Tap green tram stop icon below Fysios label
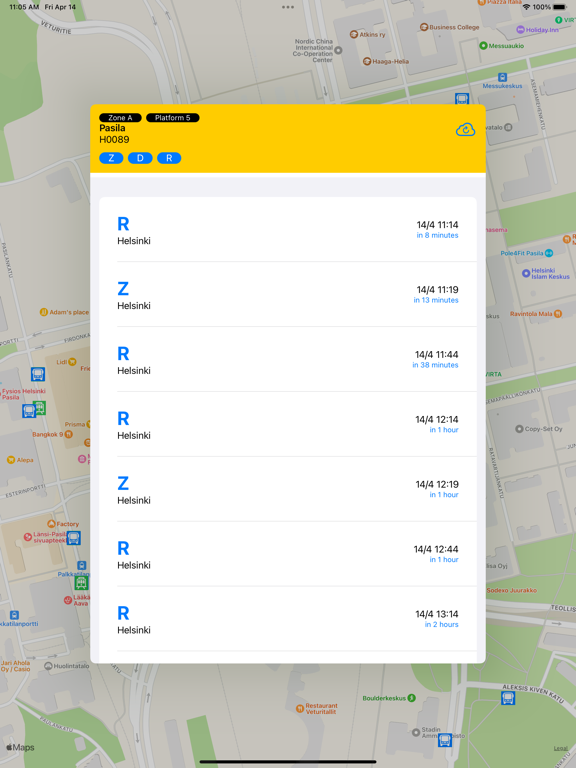This screenshot has width=576, height=768. click(40, 408)
